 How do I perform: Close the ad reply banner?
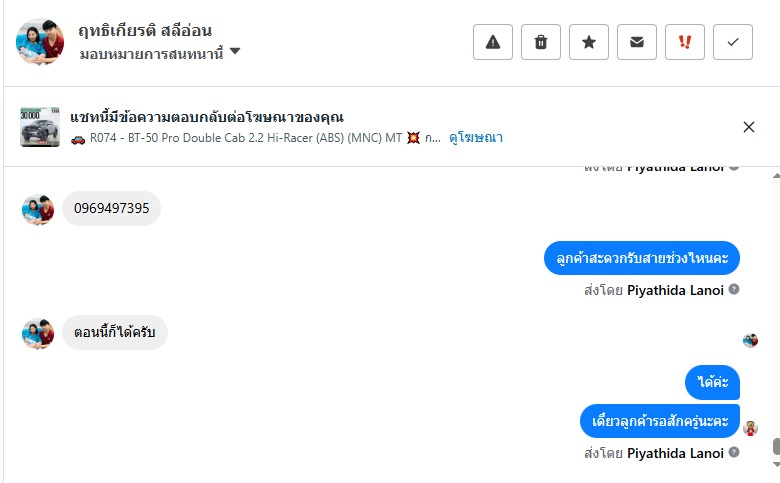coord(749,127)
